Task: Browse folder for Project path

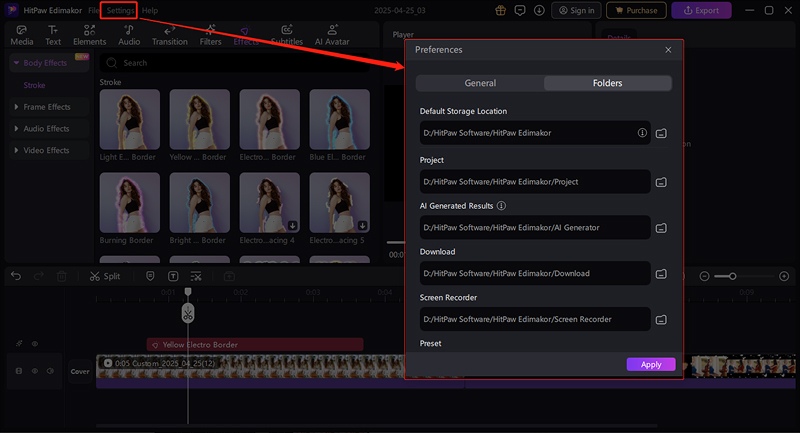Action: coord(661,182)
